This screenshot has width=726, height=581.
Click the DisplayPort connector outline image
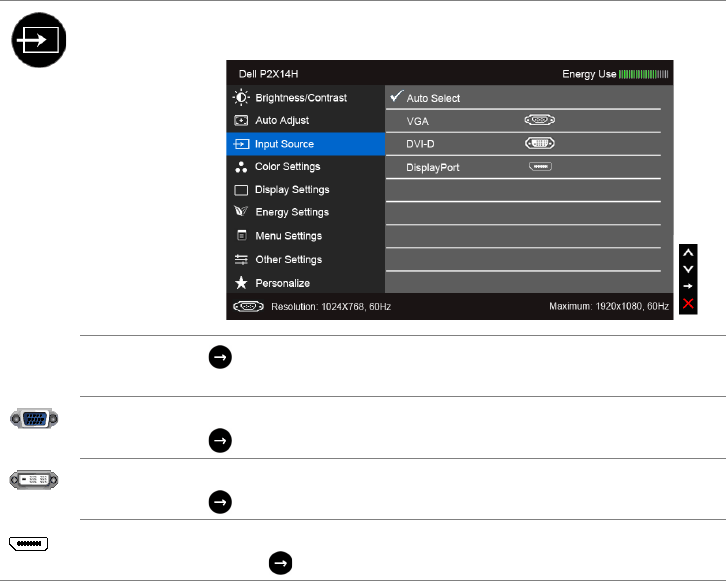[28, 544]
